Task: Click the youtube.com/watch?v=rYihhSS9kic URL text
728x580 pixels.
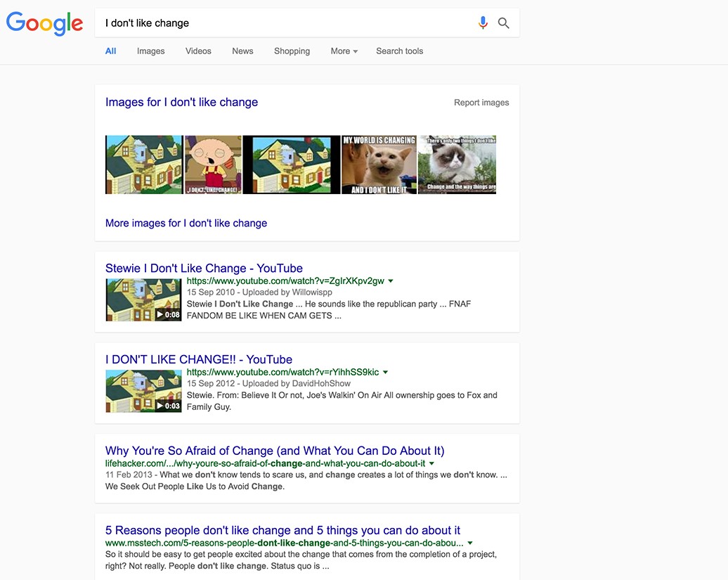Action: [282, 373]
